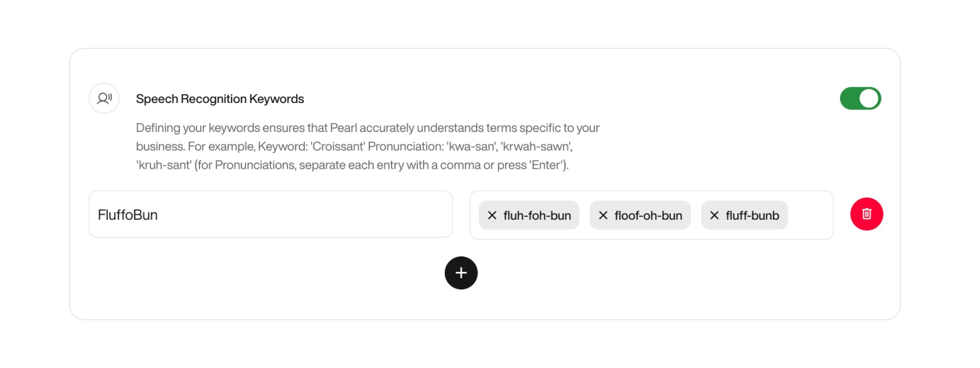Click the FluffoBun keyword input field
Viewport: 980px width, 368px height.
270,214
